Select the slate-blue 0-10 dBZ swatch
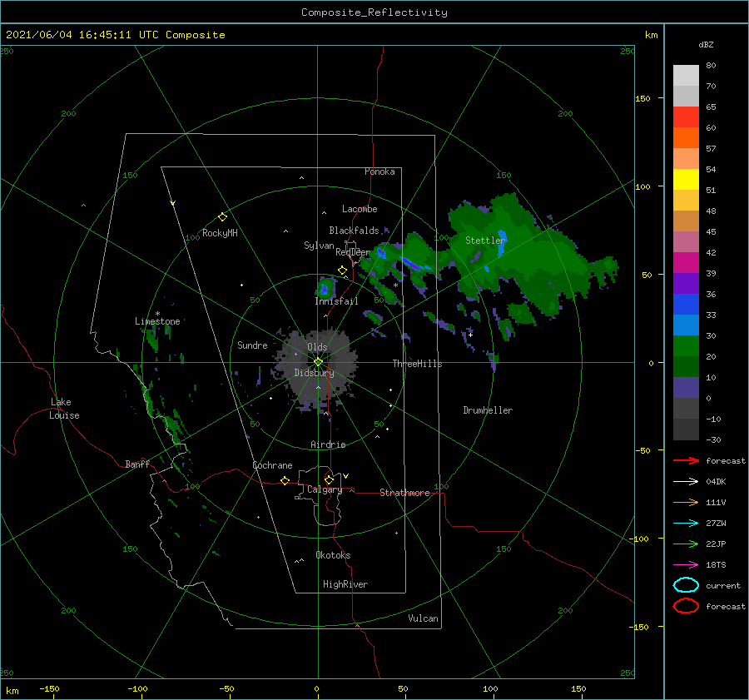The image size is (749, 700). point(686,388)
